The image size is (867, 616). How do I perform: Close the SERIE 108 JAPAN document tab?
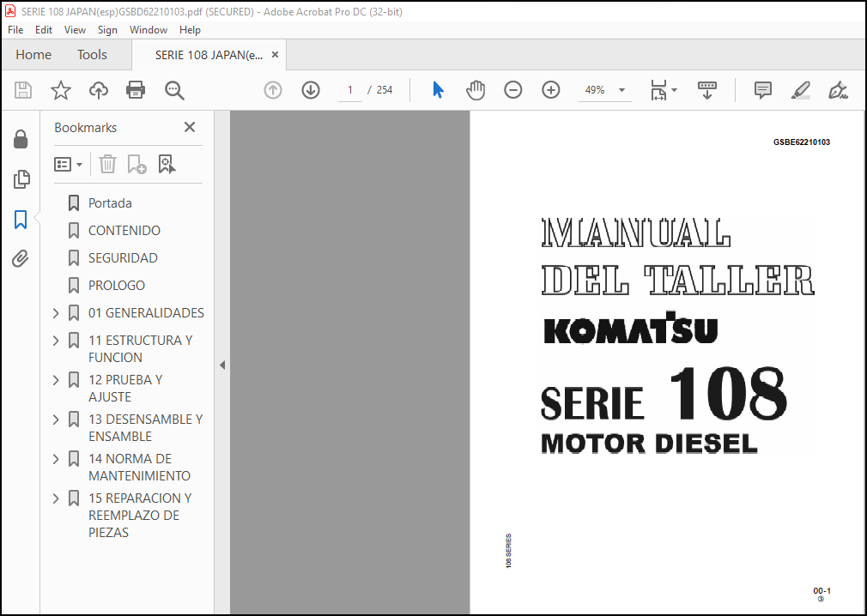(276, 55)
